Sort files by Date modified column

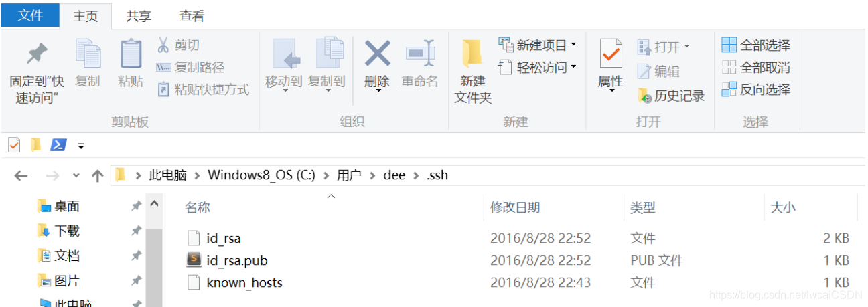coord(515,207)
